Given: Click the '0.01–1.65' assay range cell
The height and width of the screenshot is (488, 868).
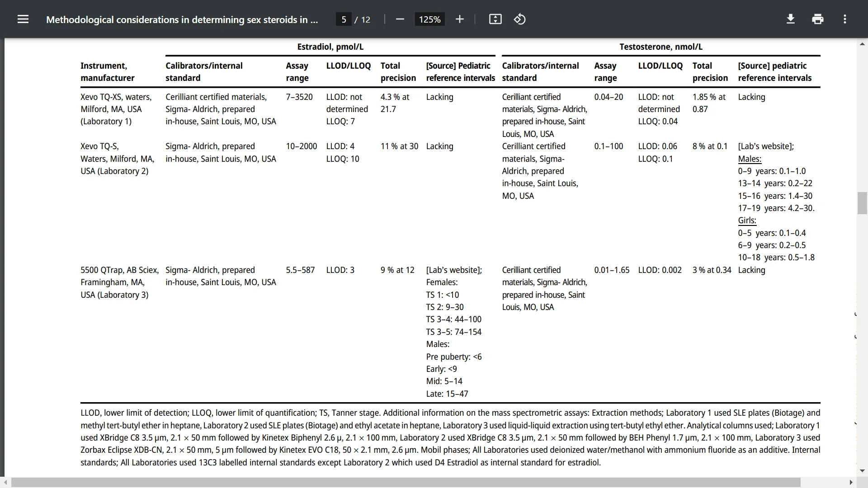Looking at the screenshot, I should (x=612, y=270).
